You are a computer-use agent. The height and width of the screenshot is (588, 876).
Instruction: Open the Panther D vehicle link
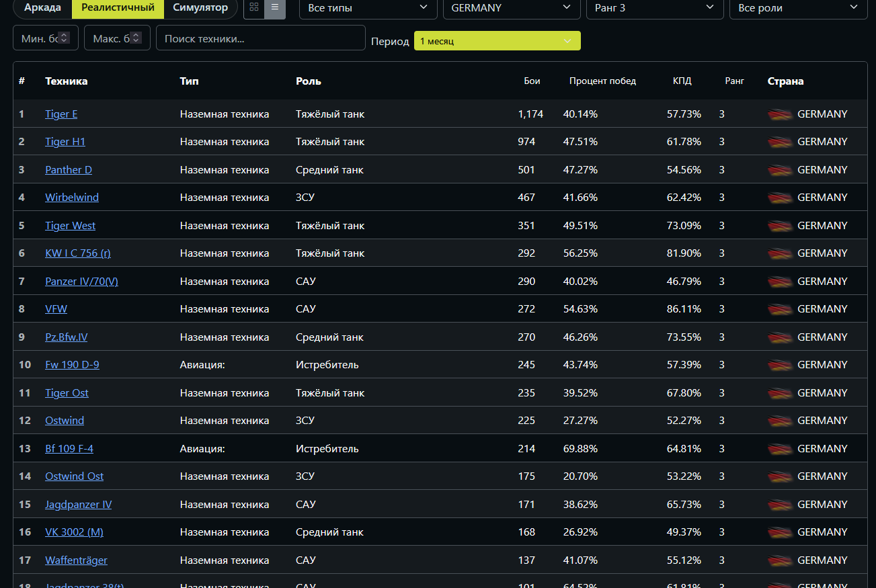click(69, 170)
